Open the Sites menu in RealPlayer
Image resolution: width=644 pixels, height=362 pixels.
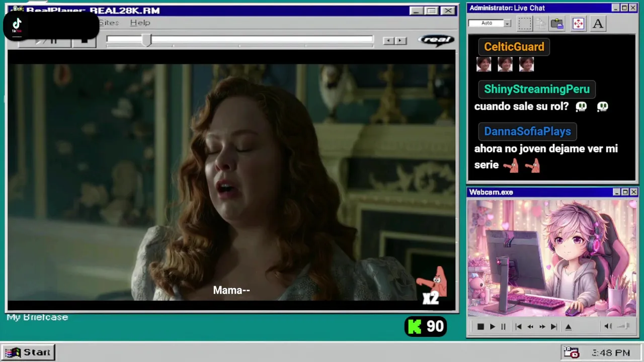click(x=109, y=23)
